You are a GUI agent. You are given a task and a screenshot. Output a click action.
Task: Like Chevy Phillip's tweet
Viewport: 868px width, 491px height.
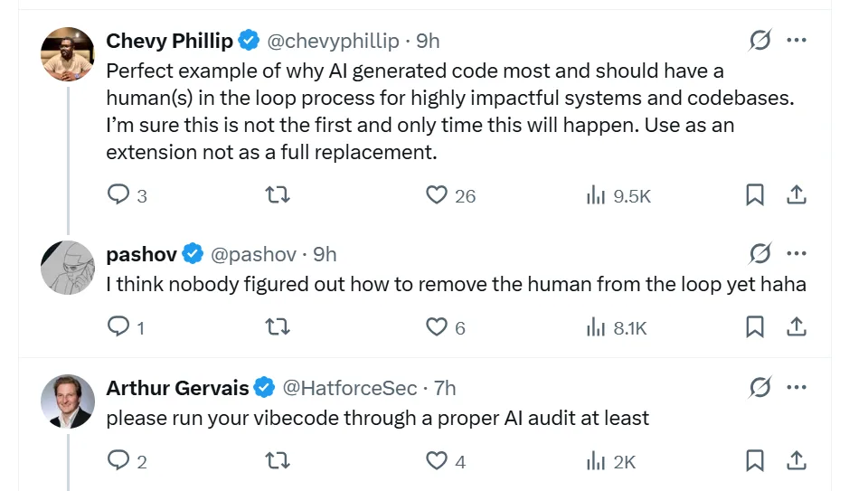click(x=437, y=195)
